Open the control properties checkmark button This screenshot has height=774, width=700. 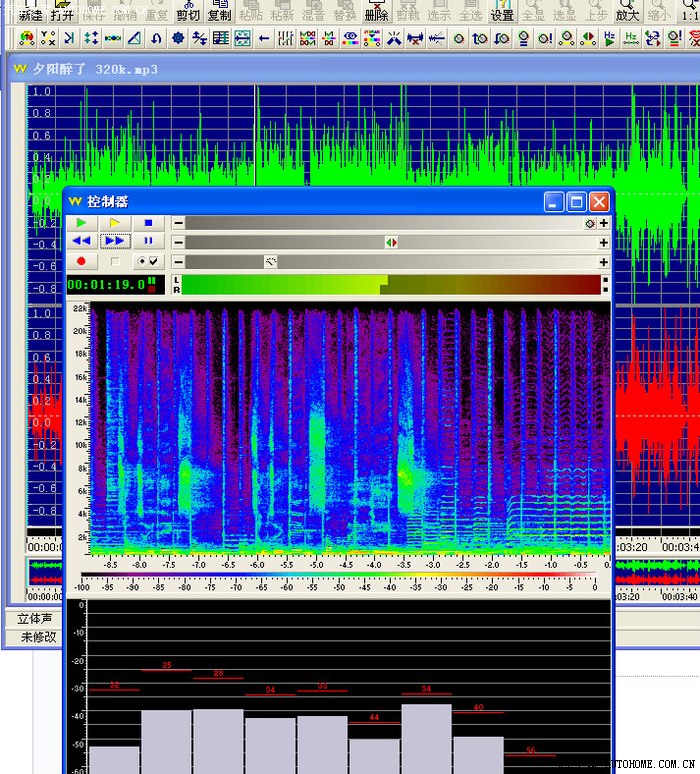pyautogui.click(x=148, y=261)
